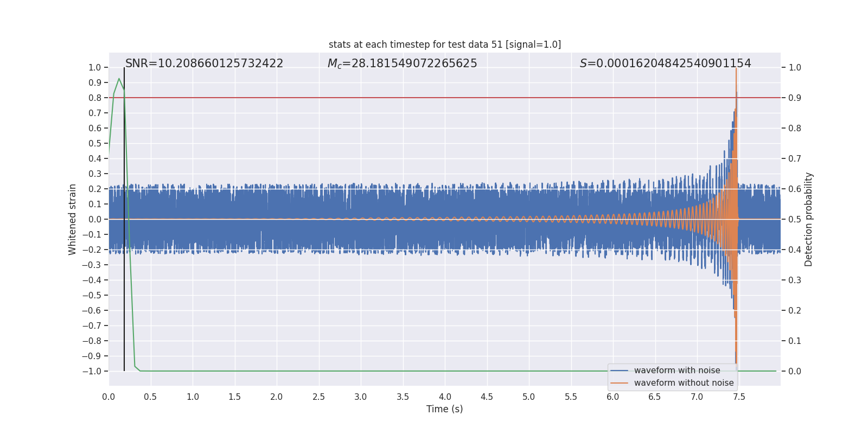Image resolution: width=868 pixels, height=434 pixels.
Task: Click the 4.0 tick label on time axis
Action: click(x=445, y=397)
